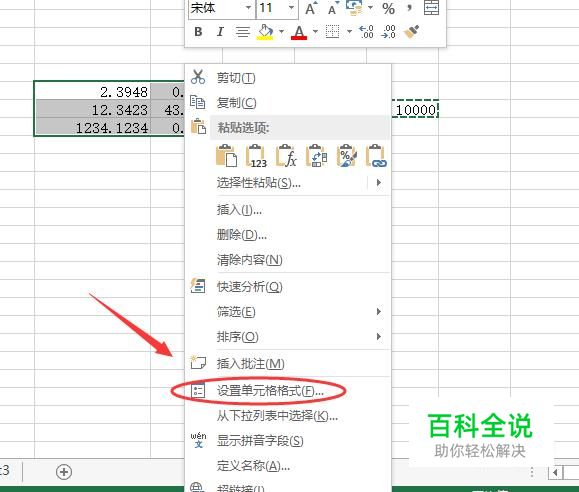This screenshot has height=492, width=579.
Task: Click paste transpose icon
Action: pos(316,156)
